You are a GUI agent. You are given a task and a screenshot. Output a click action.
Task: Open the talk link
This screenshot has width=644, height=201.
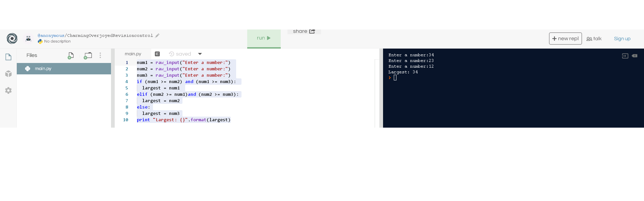coord(594,39)
